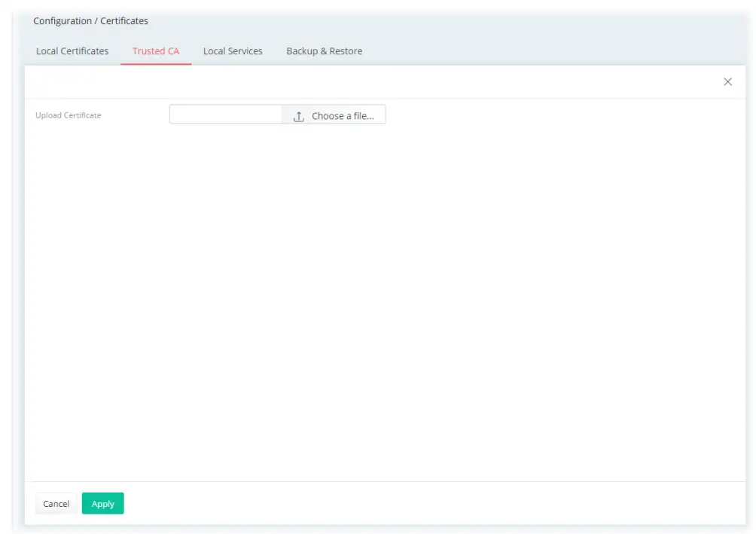Click the upload icon beside Choose a file
Image resolution: width=756 pixels, height=534 pixels.
tap(298, 115)
